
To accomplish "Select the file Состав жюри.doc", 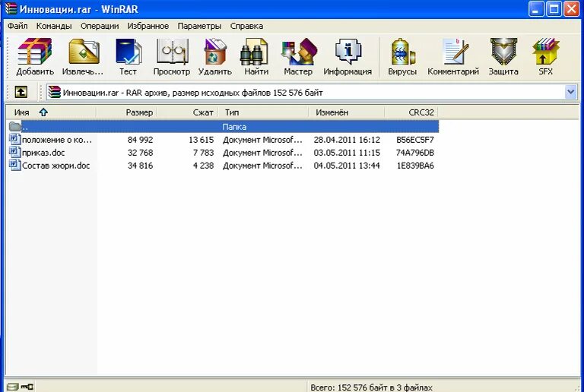I will 56,166.
